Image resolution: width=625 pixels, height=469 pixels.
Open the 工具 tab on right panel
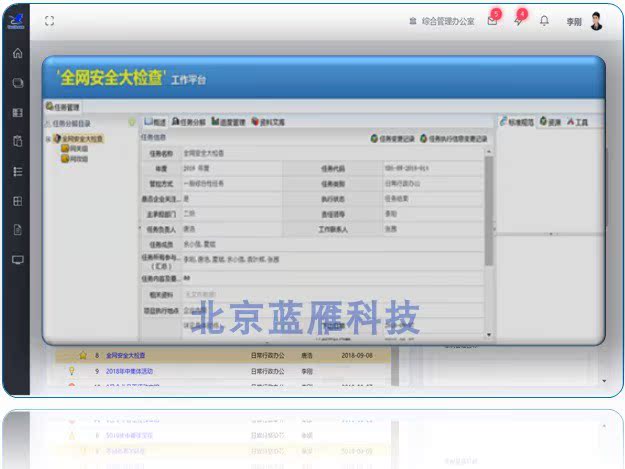click(x=577, y=122)
